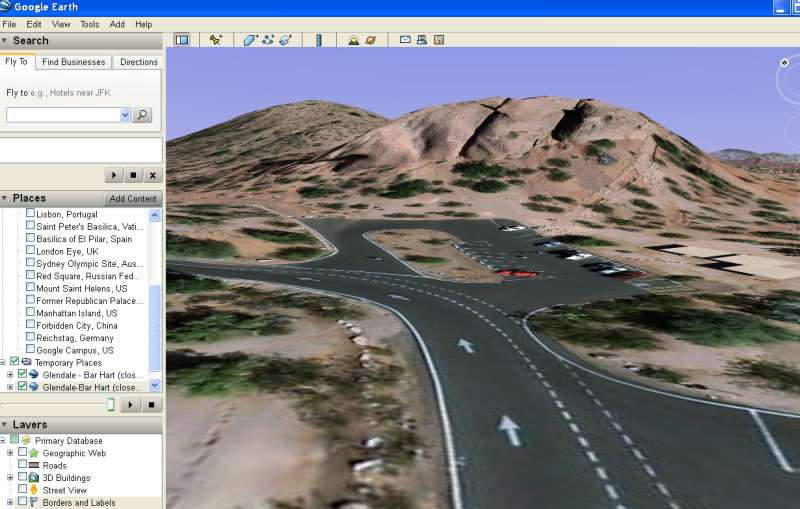Screen dimensions: 800x509
Task: Play tour in Places panel
Action: [130, 405]
